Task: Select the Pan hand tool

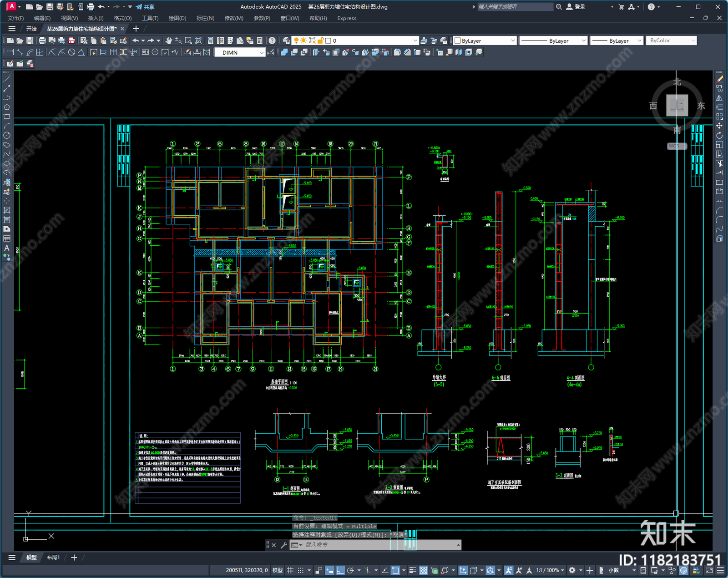Action: click(x=169, y=41)
